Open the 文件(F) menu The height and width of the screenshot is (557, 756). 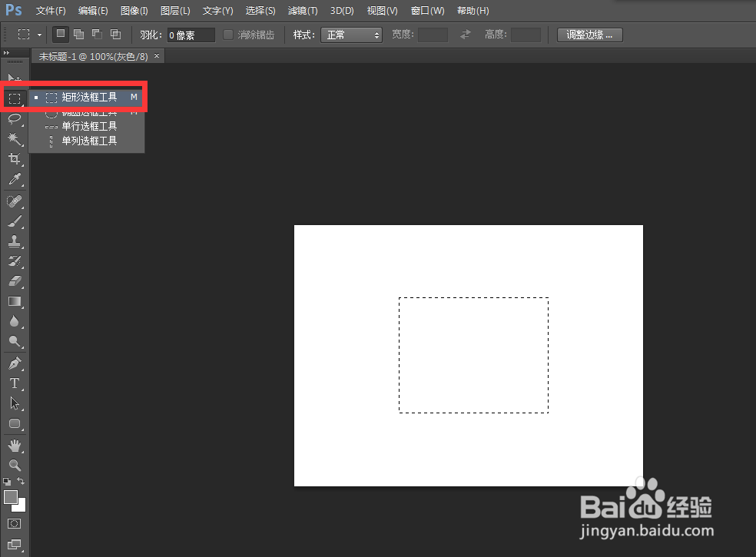pyautogui.click(x=51, y=11)
